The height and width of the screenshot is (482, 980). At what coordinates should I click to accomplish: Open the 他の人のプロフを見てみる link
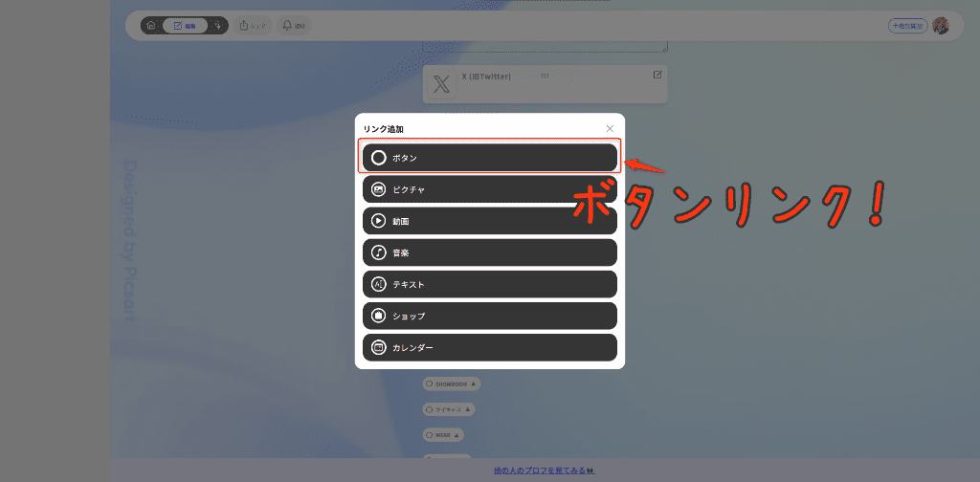click(x=544, y=471)
